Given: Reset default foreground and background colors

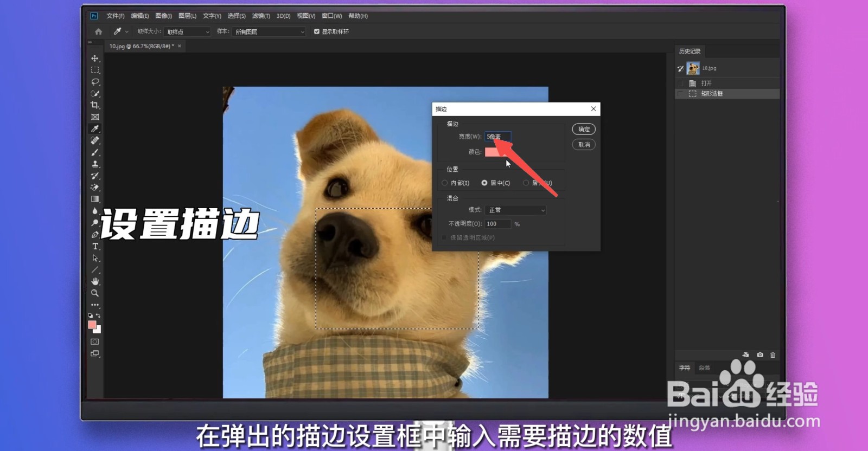Looking at the screenshot, I should pyautogui.click(x=91, y=315).
